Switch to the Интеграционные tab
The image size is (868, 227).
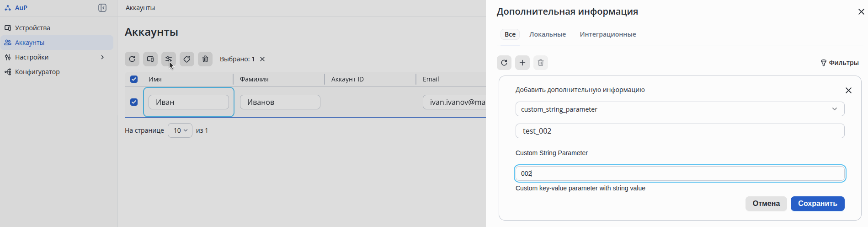coord(608,34)
